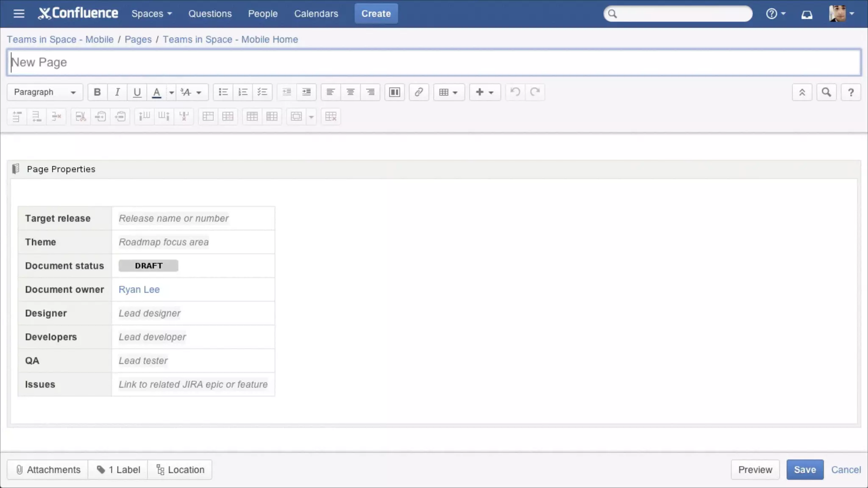This screenshot has height=488, width=868.
Task: Insert a link with the link icon
Action: [x=418, y=92]
